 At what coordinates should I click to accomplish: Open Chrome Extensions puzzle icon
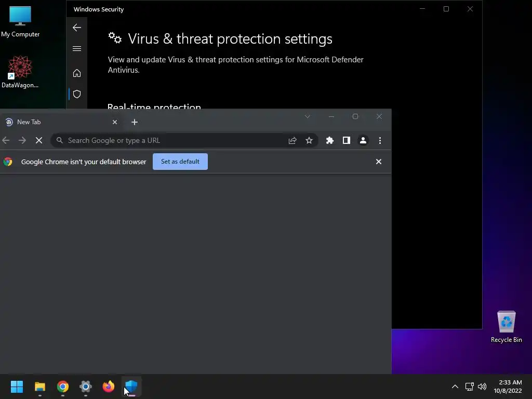coord(330,140)
